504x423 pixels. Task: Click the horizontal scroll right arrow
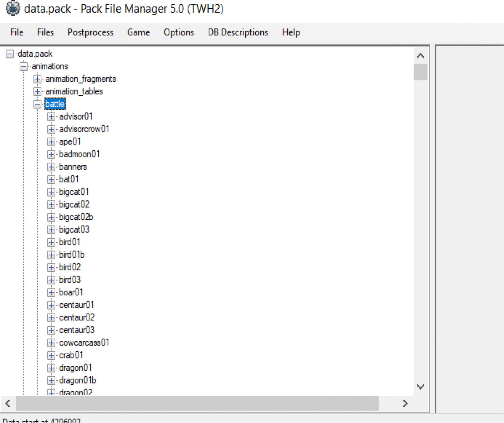tap(405, 403)
